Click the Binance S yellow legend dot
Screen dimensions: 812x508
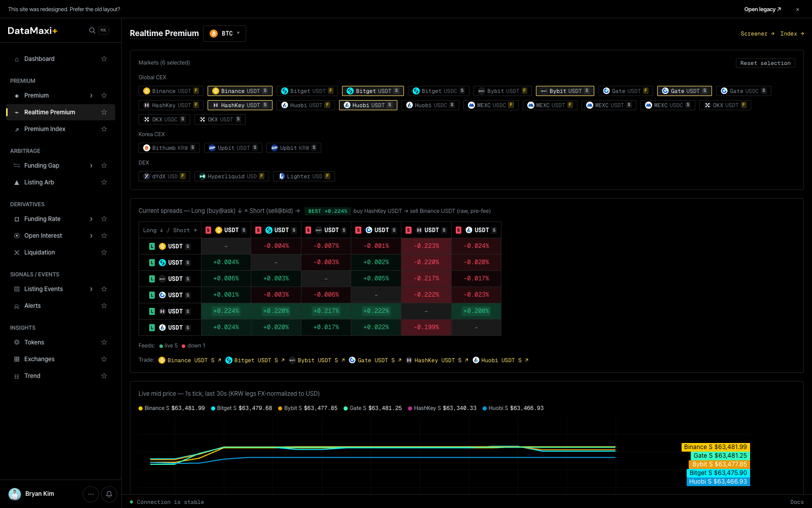click(x=141, y=408)
